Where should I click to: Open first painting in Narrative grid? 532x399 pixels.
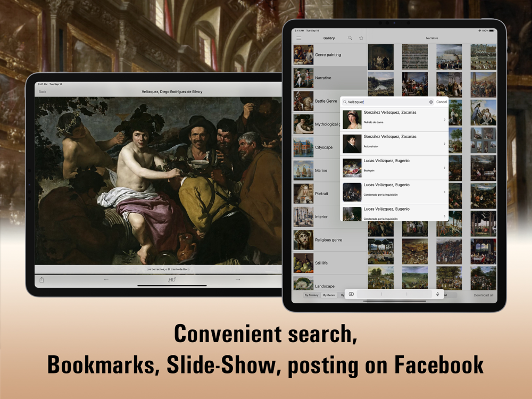[x=381, y=57]
